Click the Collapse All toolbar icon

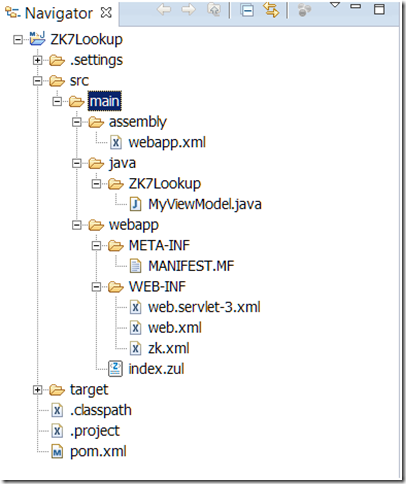[x=247, y=10]
